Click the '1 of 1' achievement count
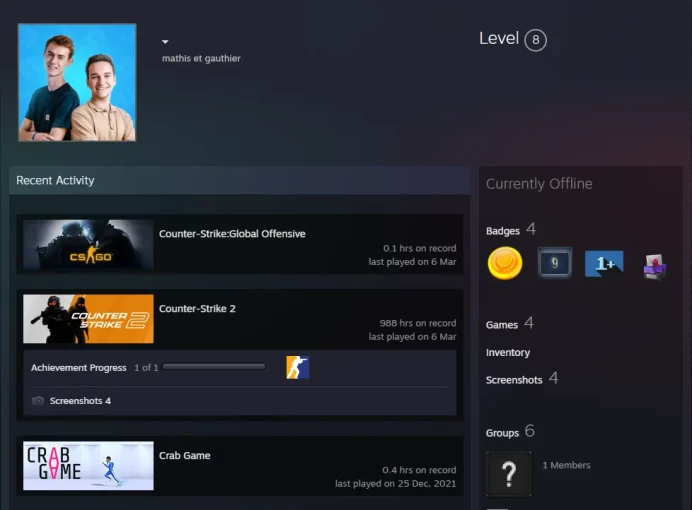 pos(146,368)
